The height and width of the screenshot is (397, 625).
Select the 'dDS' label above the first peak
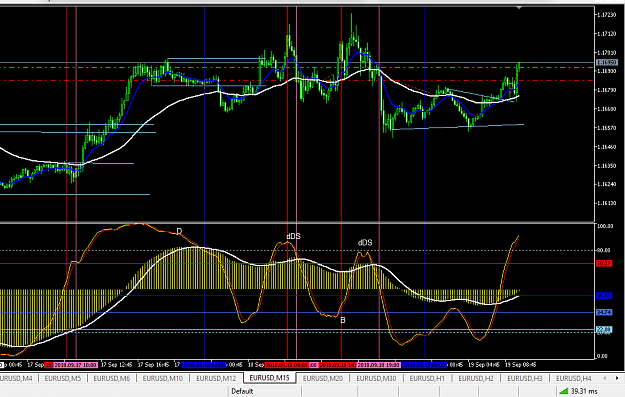pos(293,236)
